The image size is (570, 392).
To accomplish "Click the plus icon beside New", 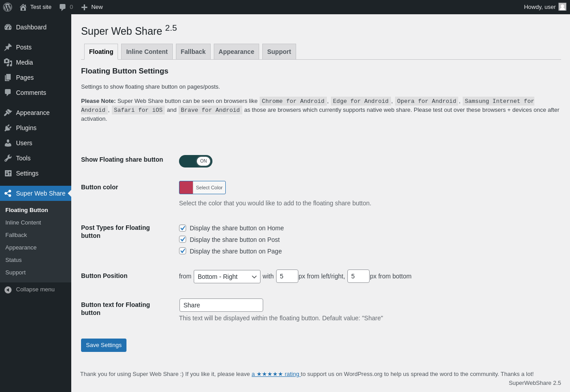I will (x=84, y=7).
